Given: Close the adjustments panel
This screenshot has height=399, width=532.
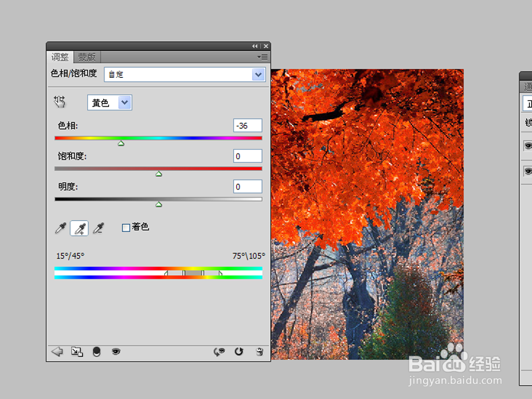Looking at the screenshot, I should coord(266,46).
